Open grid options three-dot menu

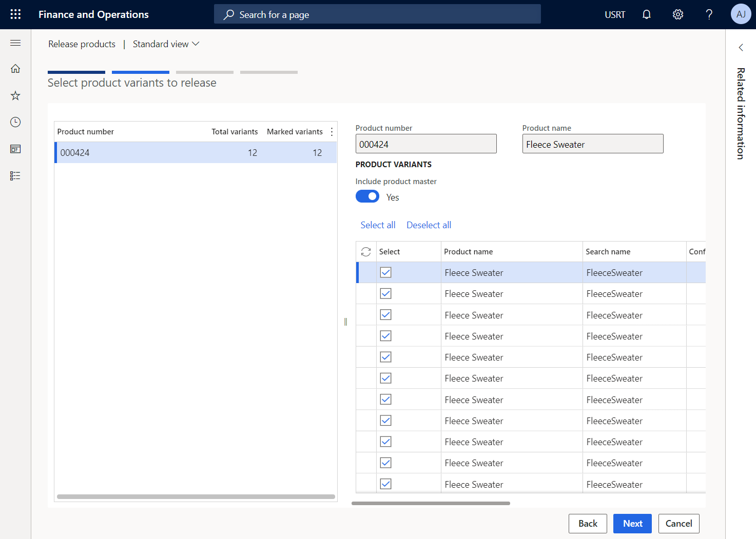point(332,132)
